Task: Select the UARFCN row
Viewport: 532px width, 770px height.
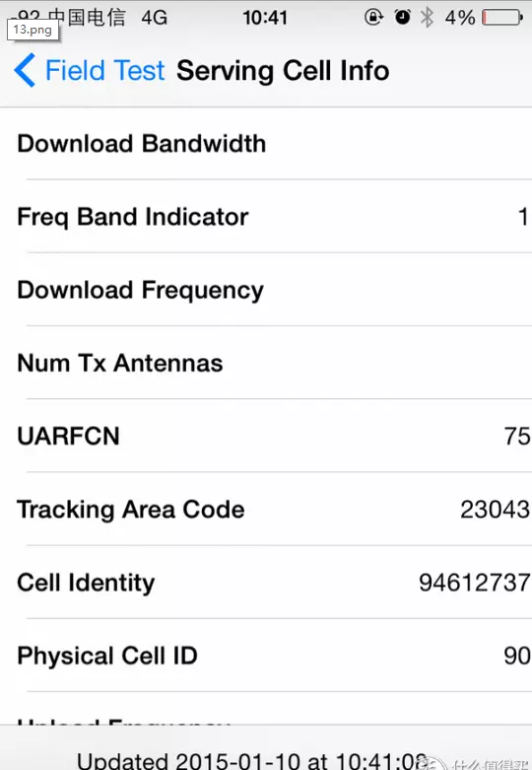Action: pyautogui.click(x=266, y=436)
